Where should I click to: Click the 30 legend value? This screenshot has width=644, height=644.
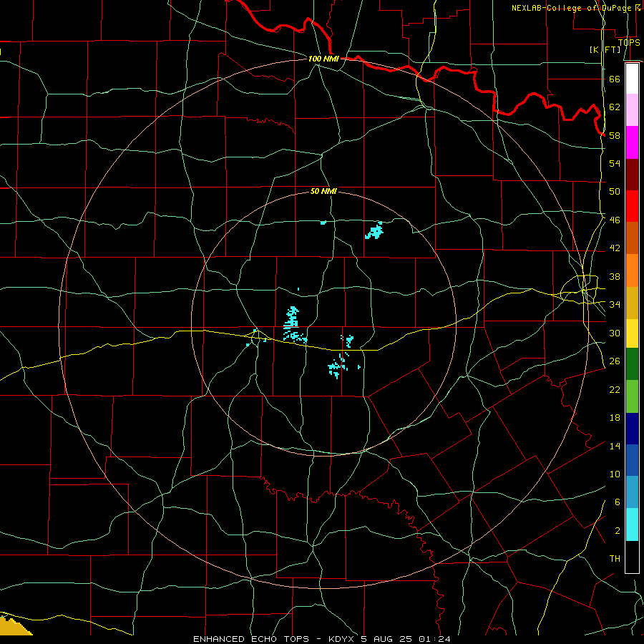click(x=615, y=333)
